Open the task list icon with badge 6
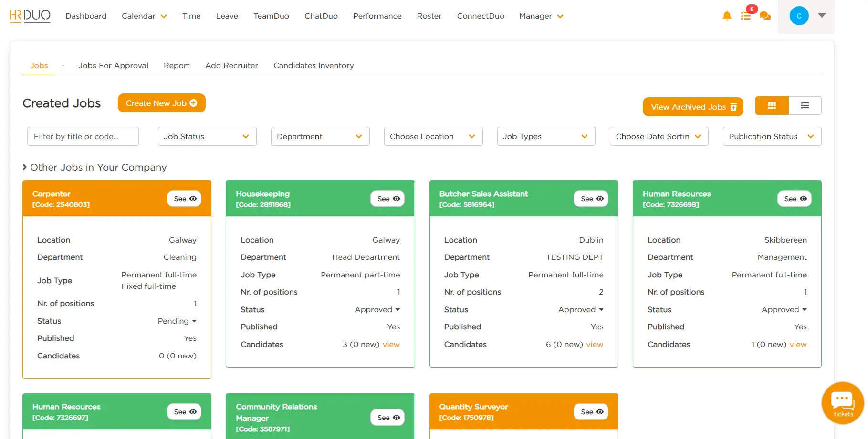The height and width of the screenshot is (439, 868). click(745, 16)
